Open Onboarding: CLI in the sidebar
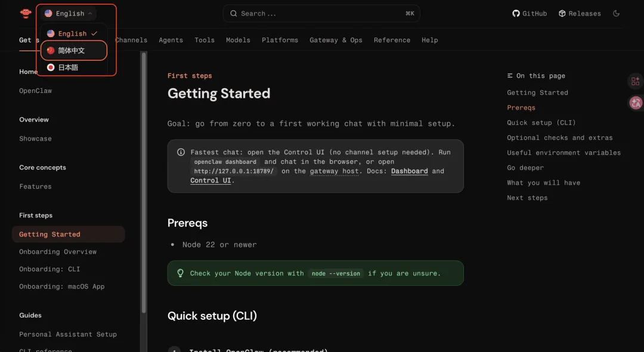This screenshot has width=644, height=352. click(x=49, y=269)
